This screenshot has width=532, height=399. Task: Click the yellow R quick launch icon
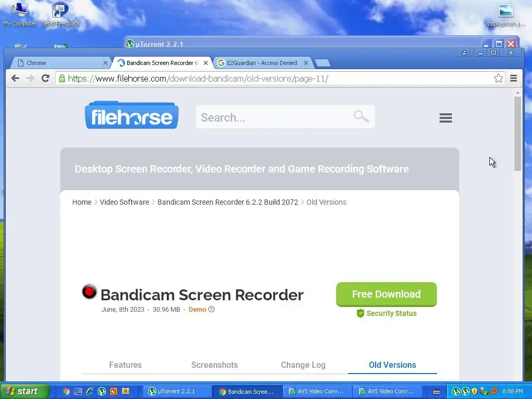tap(126, 391)
